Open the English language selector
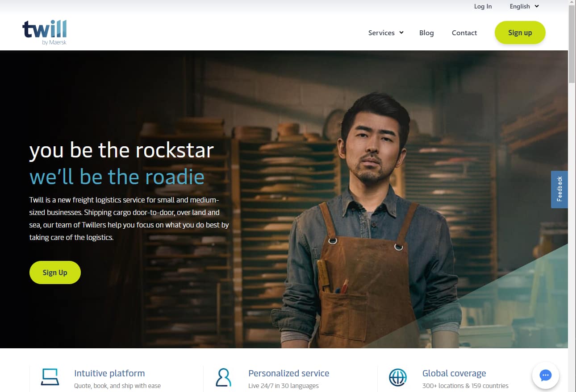This screenshot has width=576, height=392. point(524,6)
